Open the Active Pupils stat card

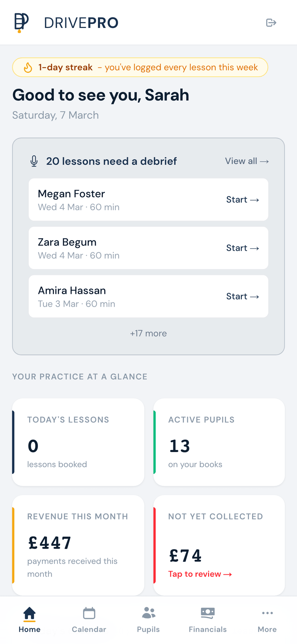(219, 442)
